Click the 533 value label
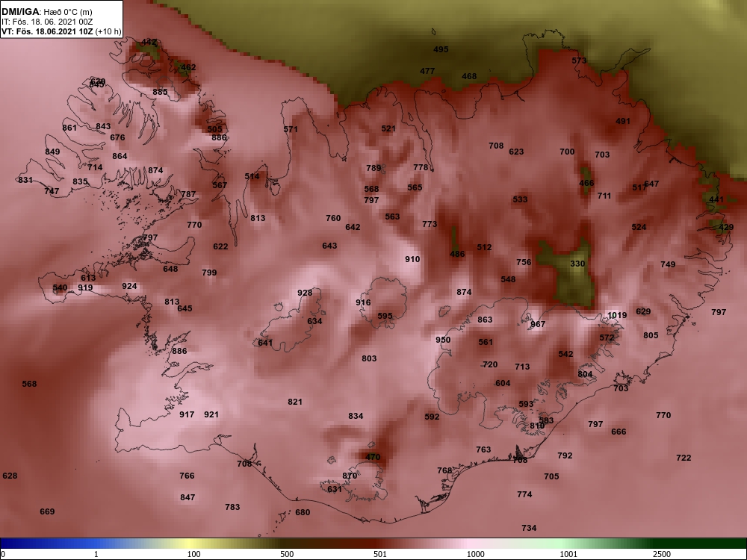Viewport: 747px width, 560px height. point(520,199)
